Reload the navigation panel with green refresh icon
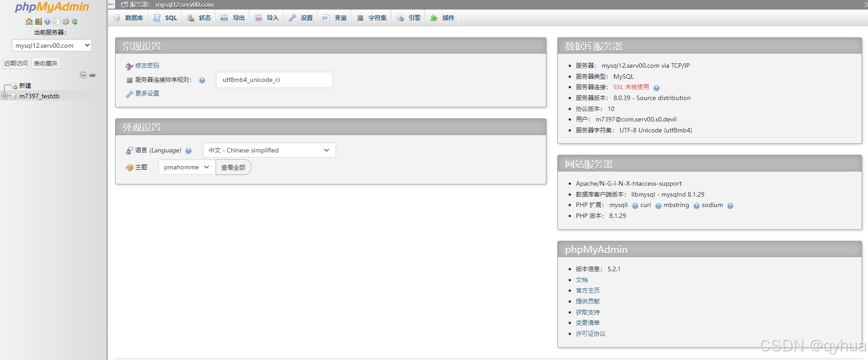Screen dimensions: 868x360 coord(75,21)
